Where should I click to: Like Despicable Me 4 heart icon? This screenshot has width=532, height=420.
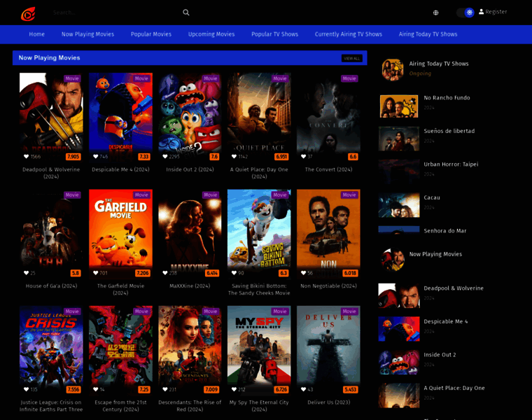(96, 156)
